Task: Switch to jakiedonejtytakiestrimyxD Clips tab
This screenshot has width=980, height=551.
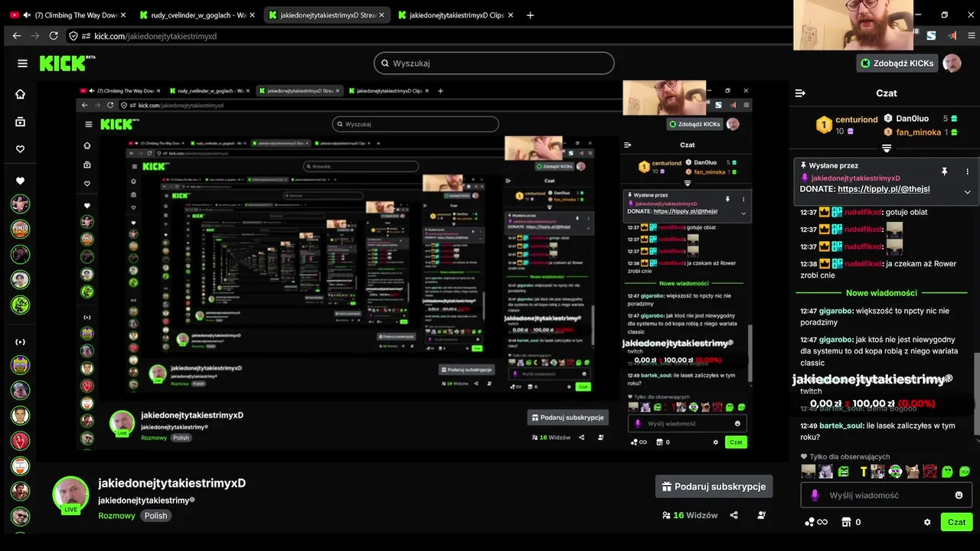Action: point(456,15)
